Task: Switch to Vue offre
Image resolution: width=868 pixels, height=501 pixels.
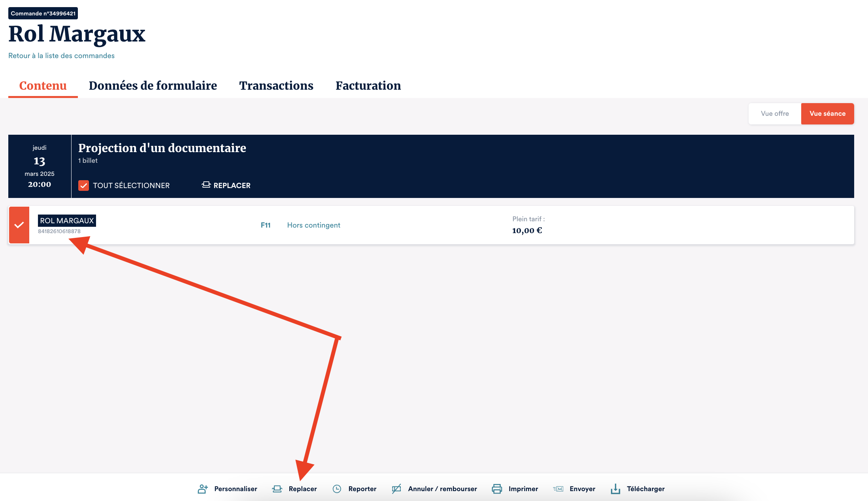Action: click(x=775, y=113)
